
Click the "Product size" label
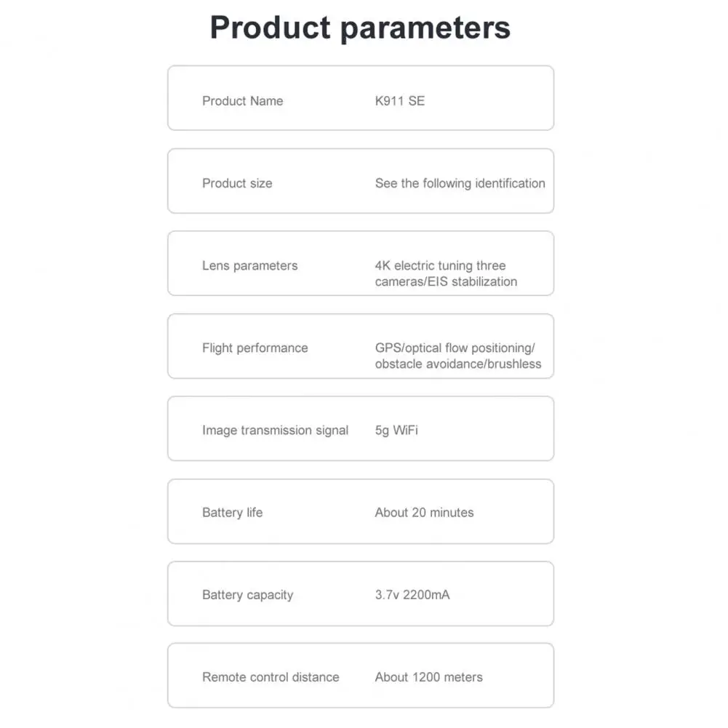237,183
